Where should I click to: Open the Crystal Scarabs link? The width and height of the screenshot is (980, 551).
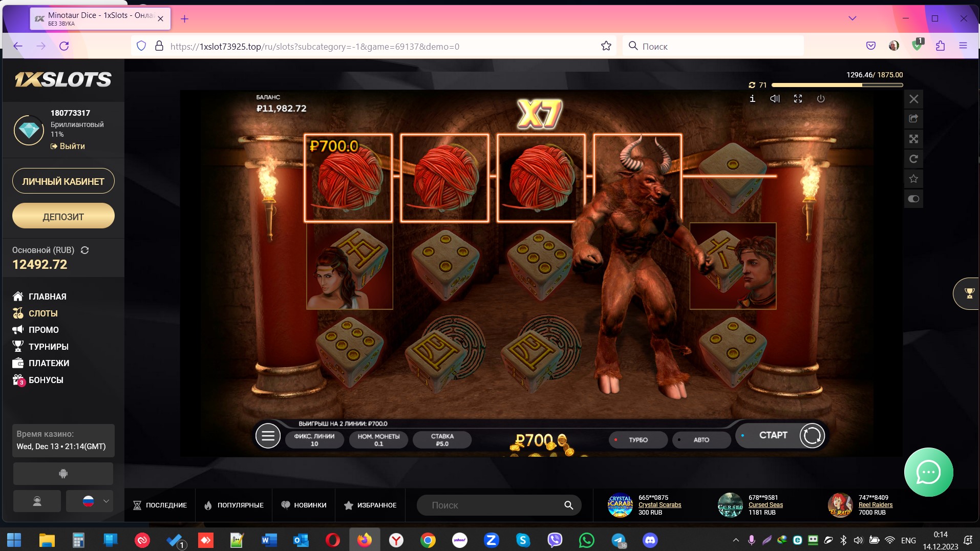[659, 505]
